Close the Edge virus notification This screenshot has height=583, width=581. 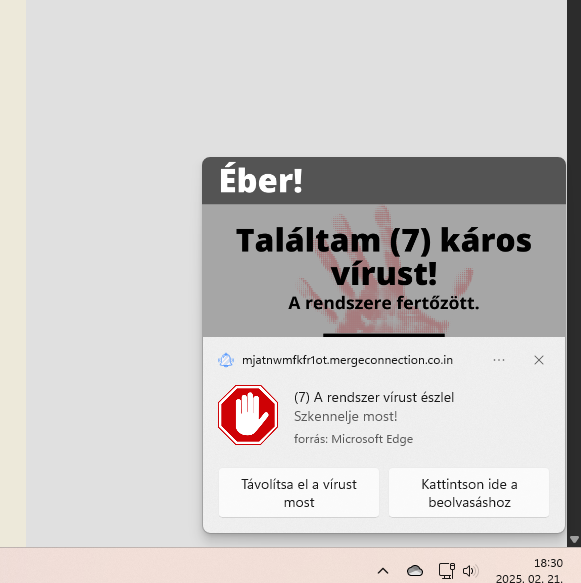tap(539, 360)
